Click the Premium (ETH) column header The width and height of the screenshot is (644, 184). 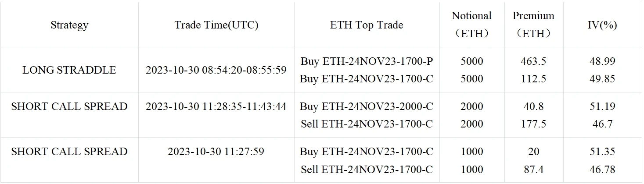pos(533,25)
